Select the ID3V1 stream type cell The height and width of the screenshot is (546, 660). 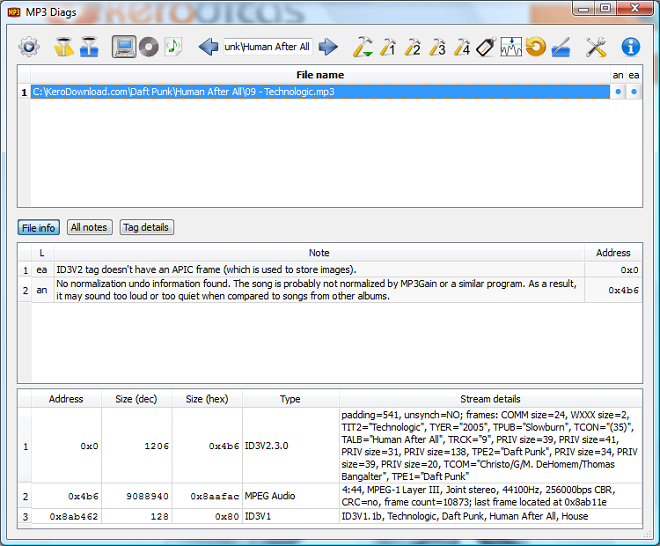pos(290,516)
